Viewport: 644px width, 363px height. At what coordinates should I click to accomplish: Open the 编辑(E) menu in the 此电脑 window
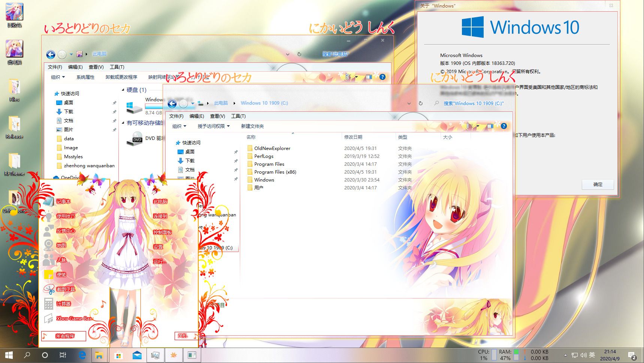[x=75, y=67]
